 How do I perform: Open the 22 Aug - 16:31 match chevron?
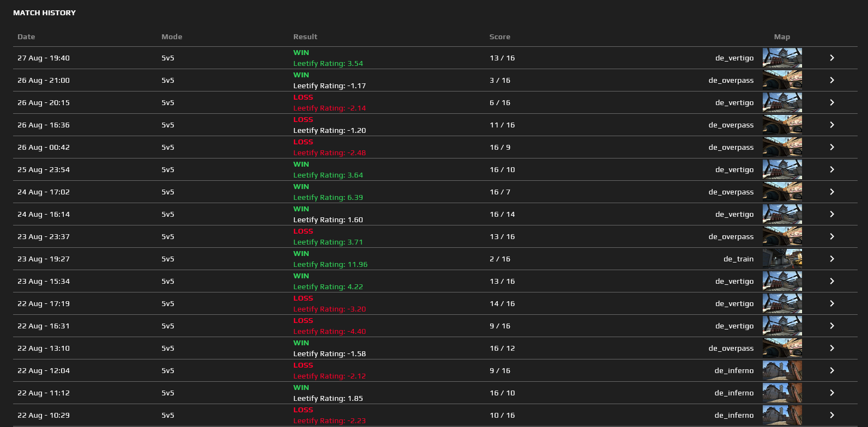(832, 326)
